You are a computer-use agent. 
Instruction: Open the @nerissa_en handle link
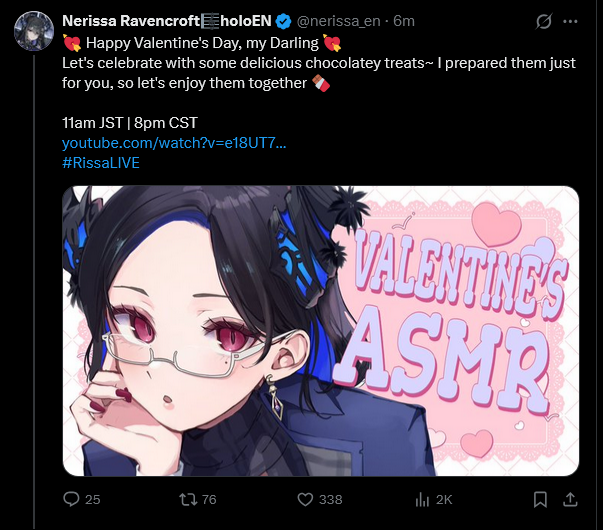click(338, 21)
